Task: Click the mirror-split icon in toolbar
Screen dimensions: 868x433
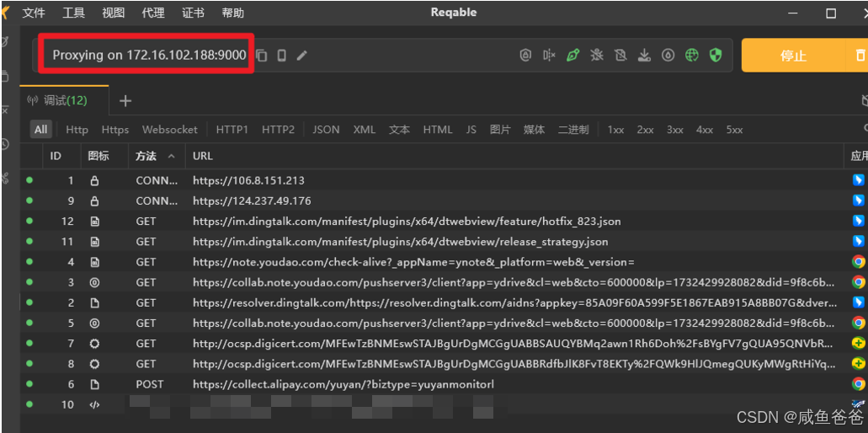Action: pos(549,55)
